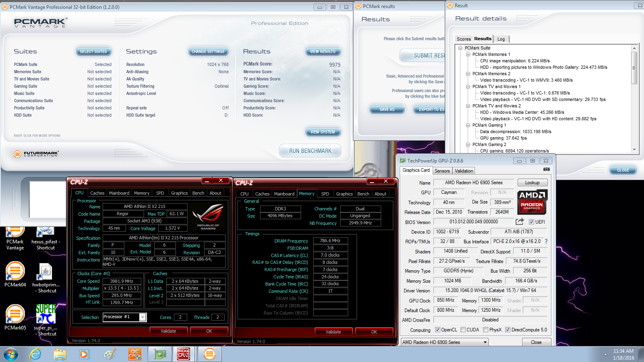The height and width of the screenshot is (362, 644).
Task: Click the CLOSE button of Result details
Action: pos(623,170)
